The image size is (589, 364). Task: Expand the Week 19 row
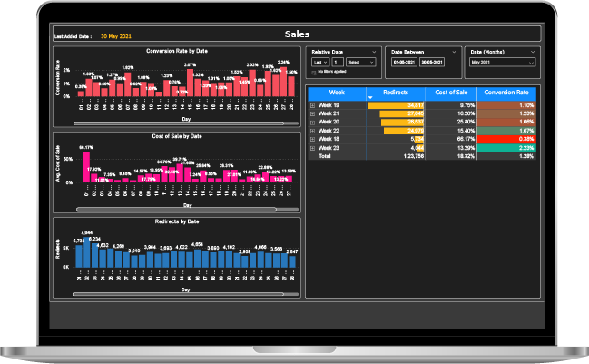click(312, 106)
